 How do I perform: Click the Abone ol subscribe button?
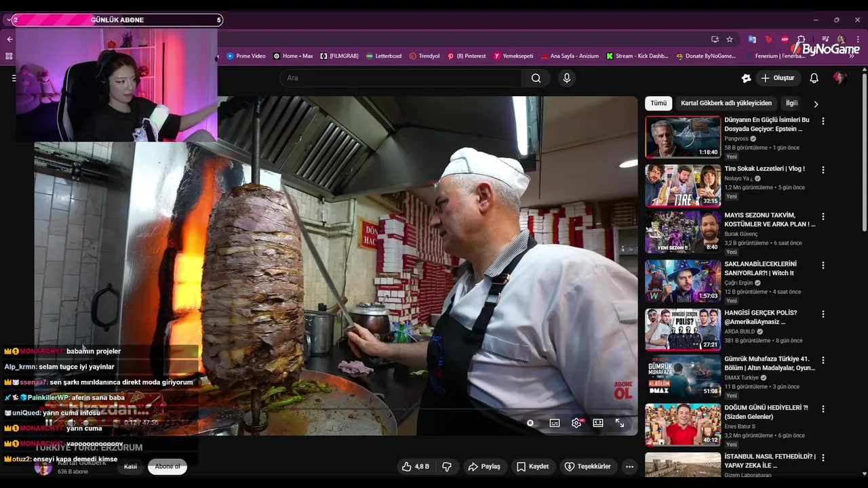(167, 466)
